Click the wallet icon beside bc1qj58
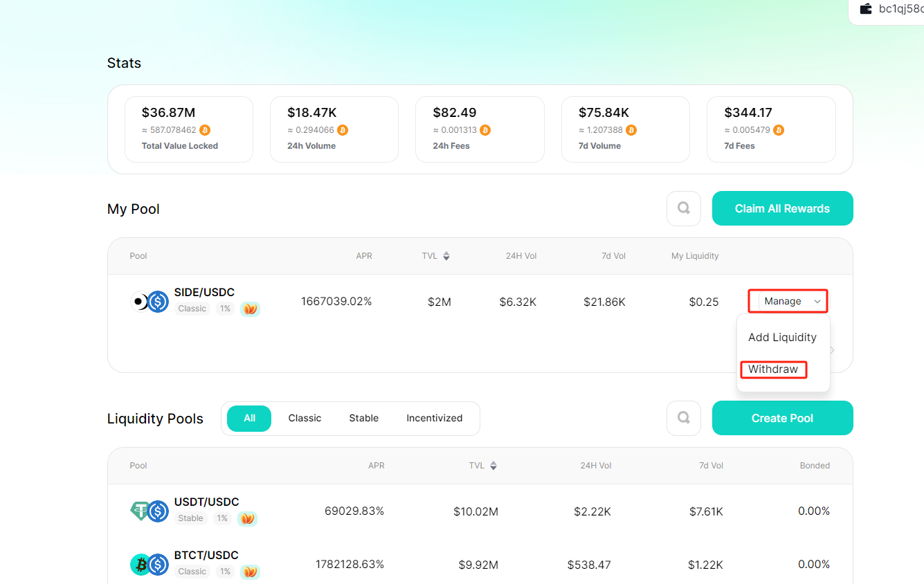 pyautogui.click(x=865, y=9)
